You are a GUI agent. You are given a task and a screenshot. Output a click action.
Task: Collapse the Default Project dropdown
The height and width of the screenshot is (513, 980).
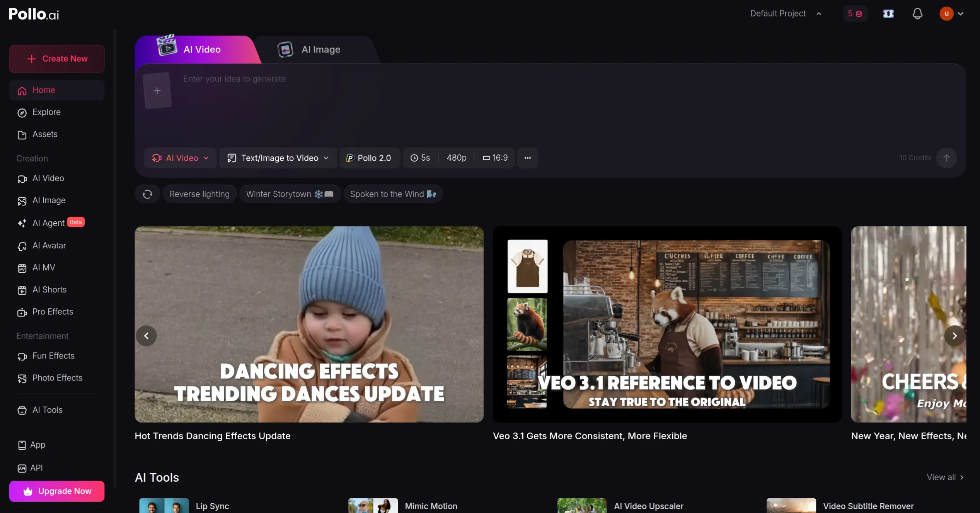pos(819,13)
